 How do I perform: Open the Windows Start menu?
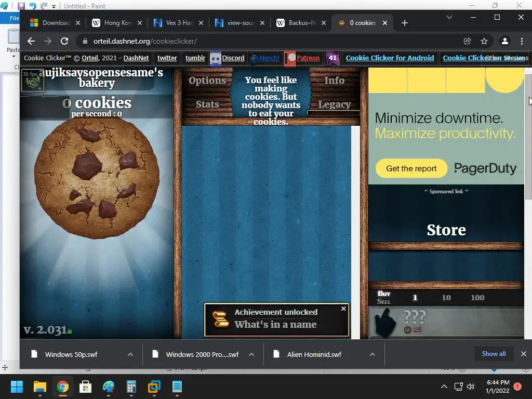click(x=17, y=387)
